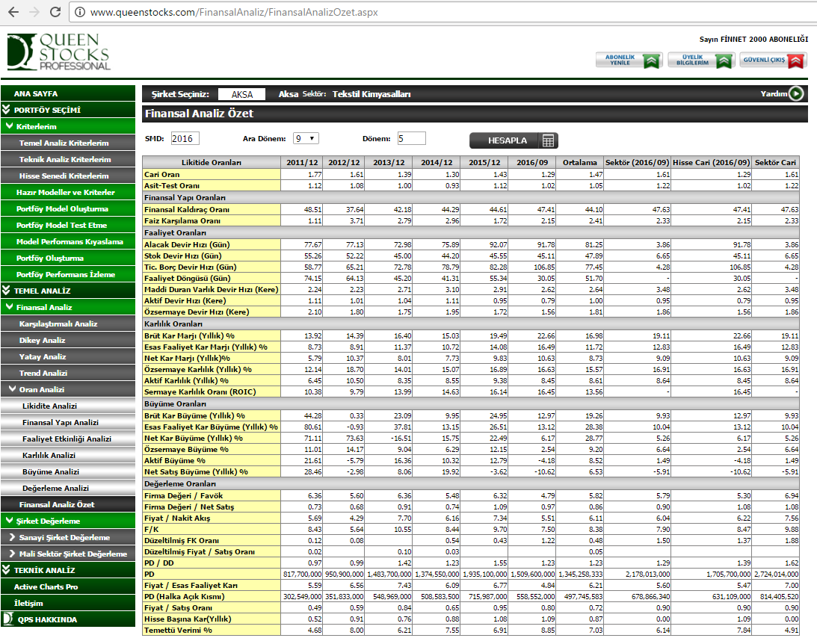Open the İletişim page

tap(68, 603)
